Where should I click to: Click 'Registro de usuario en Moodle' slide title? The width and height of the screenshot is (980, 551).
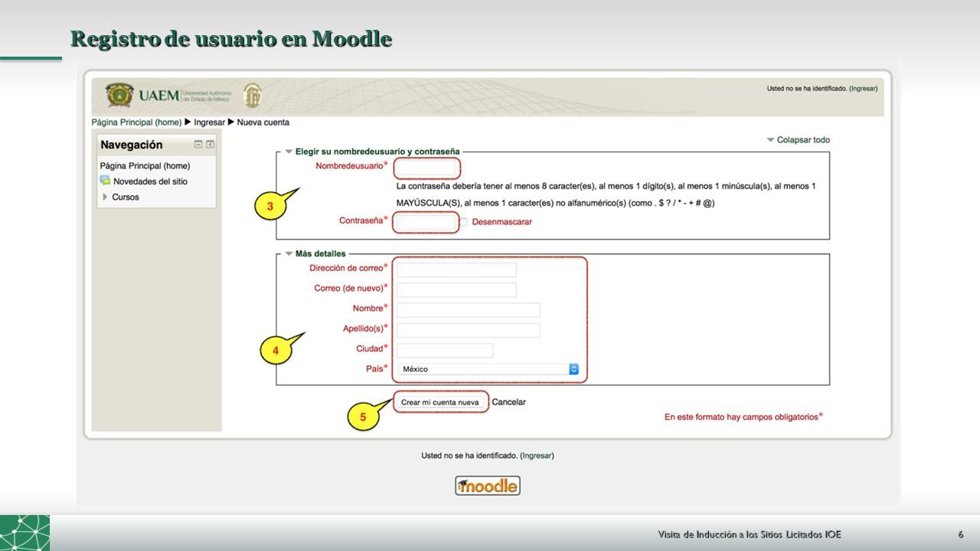tap(231, 39)
